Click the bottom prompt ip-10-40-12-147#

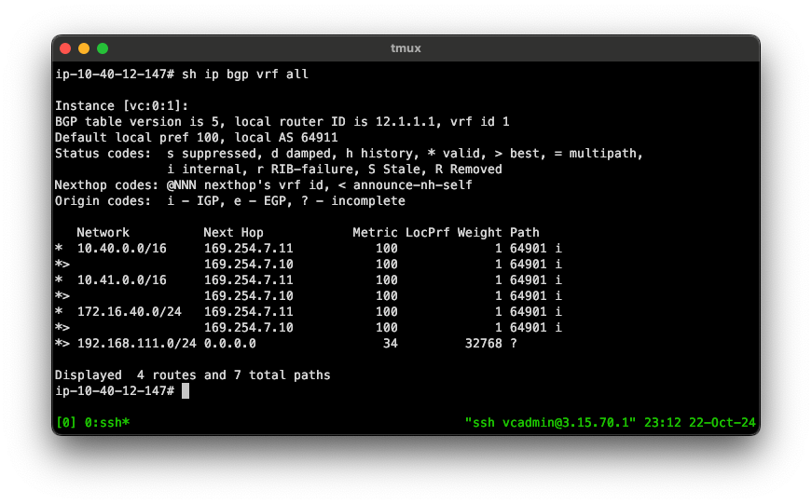(x=115, y=390)
